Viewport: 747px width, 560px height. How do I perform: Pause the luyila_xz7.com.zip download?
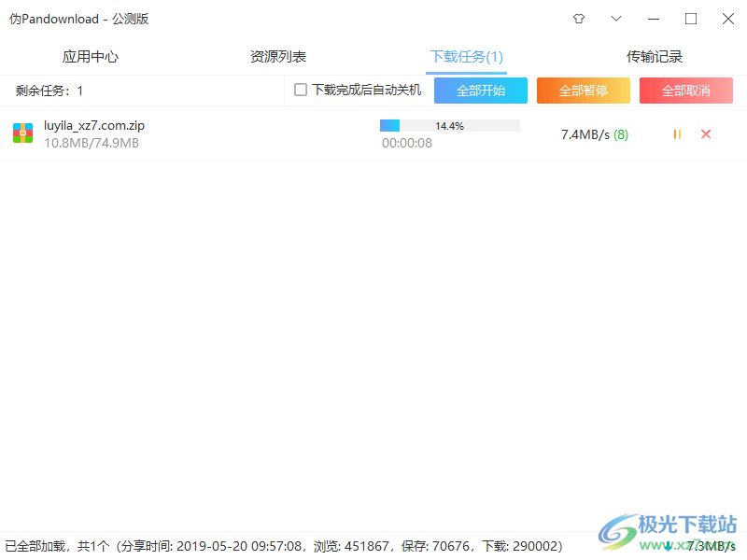(676, 134)
